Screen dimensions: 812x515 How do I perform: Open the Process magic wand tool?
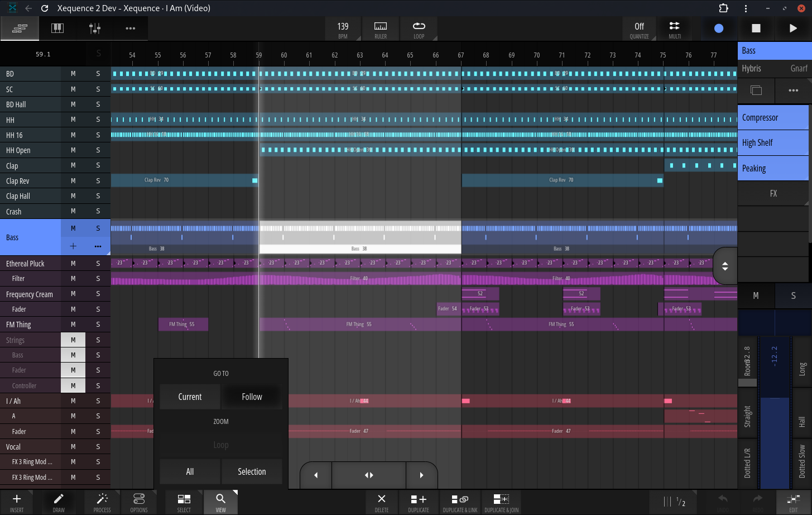click(102, 502)
